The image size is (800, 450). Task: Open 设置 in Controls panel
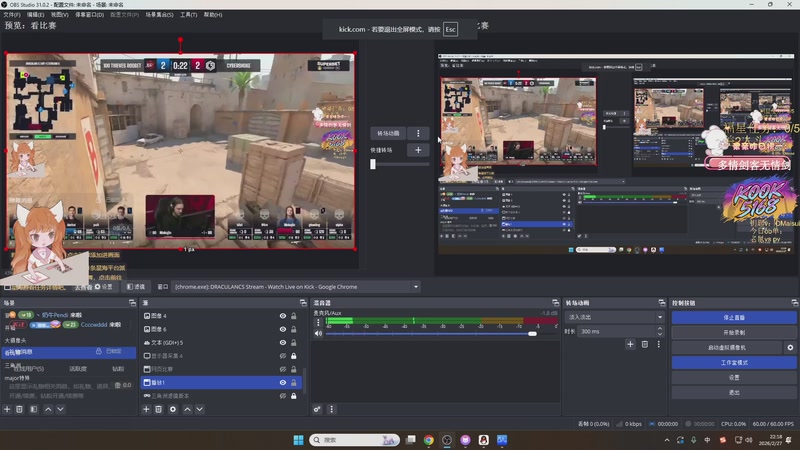tap(734, 378)
